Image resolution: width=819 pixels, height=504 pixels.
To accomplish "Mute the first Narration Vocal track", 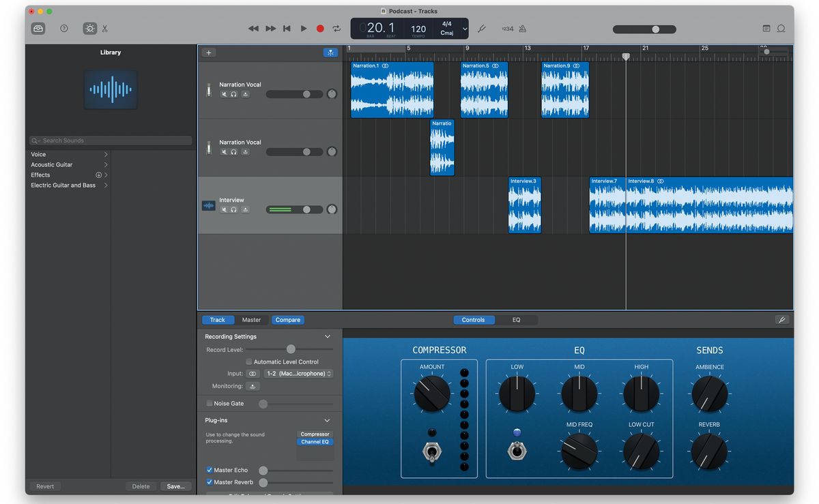I will click(223, 94).
